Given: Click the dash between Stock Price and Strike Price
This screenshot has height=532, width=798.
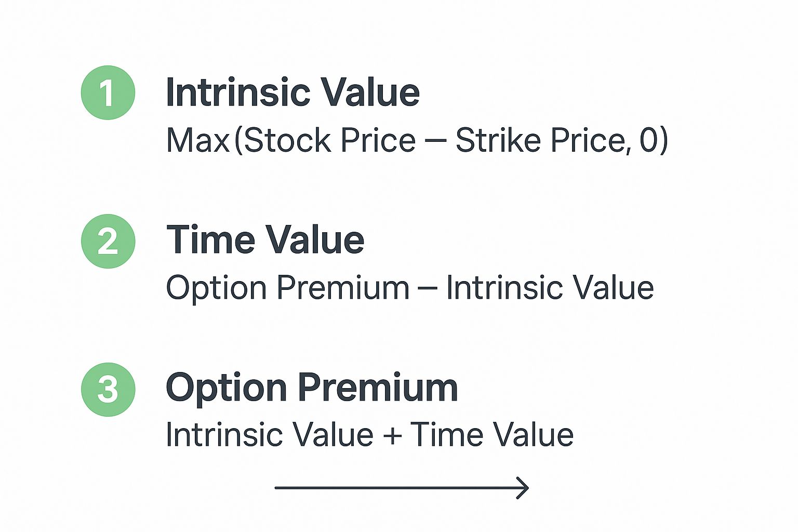Looking at the screenshot, I should click(436, 141).
